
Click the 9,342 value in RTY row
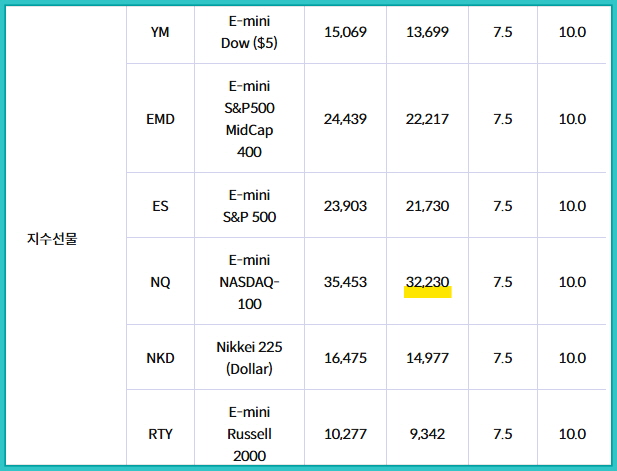coord(427,434)
